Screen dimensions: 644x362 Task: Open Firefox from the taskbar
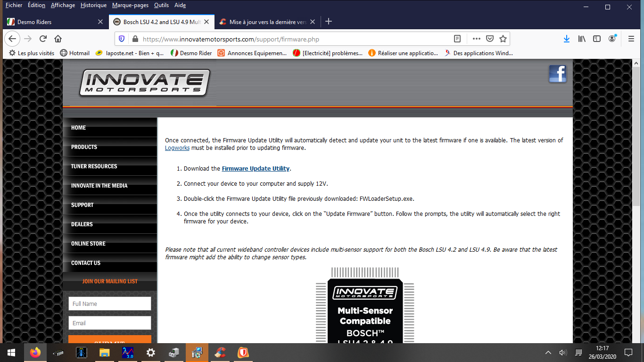[35, 353]
